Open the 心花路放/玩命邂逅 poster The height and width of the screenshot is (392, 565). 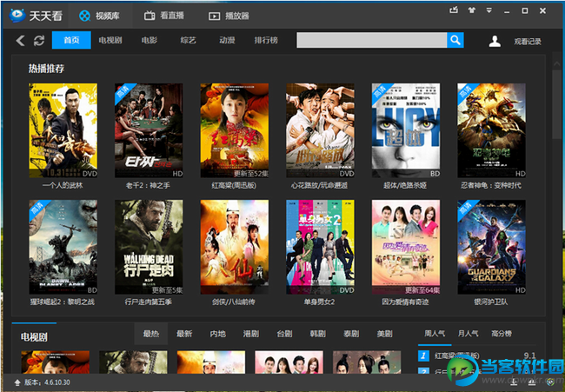click(x=320, y=130)
